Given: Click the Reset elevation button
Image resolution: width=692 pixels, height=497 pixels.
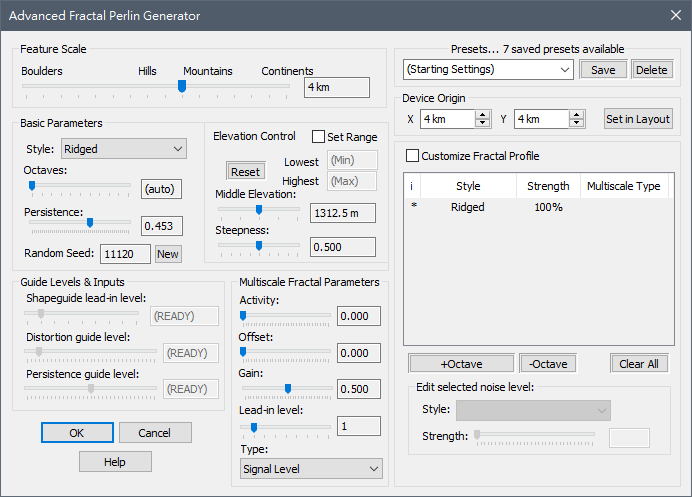Looking at the screenshot, I should coord(245,172).
